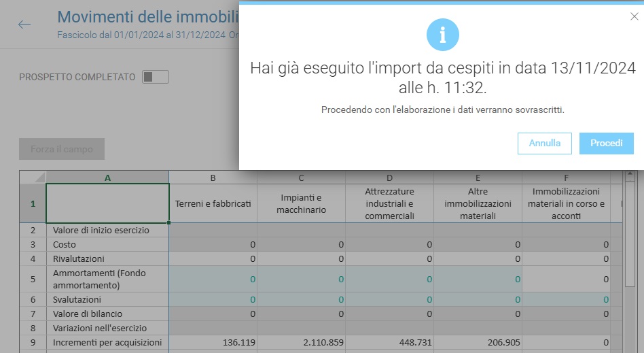Click 'Immobilizzazioni materiali in corso e acconti'
This screenshot has height=353, width=644.
[566, 203]
